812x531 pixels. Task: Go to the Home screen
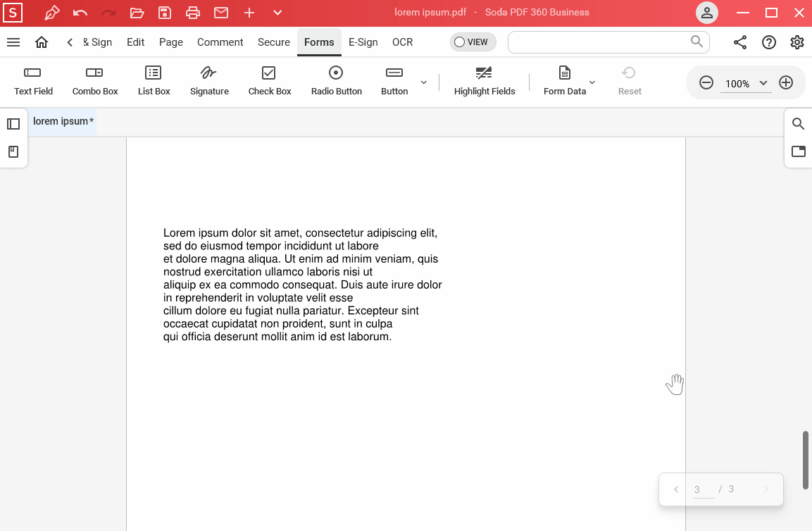(42, 42)
